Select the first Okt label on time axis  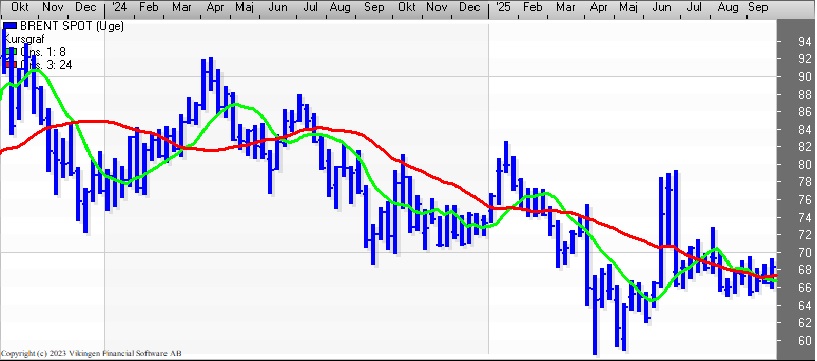(x=20, y=7)
